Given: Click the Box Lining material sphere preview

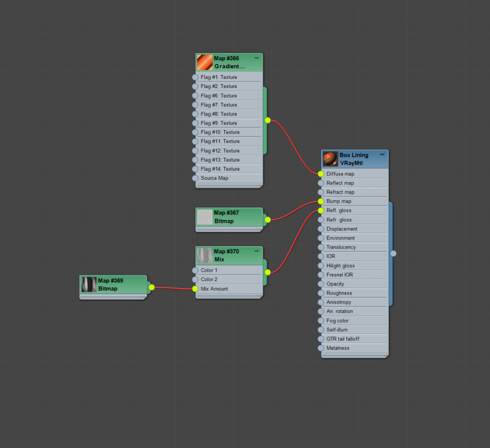Looking at the screenshot, I should [330, 159].
